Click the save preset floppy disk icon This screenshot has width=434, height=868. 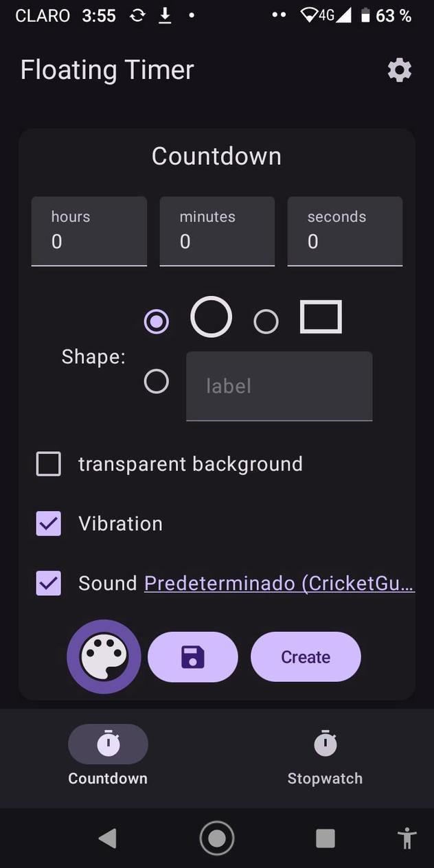[193, 656]
